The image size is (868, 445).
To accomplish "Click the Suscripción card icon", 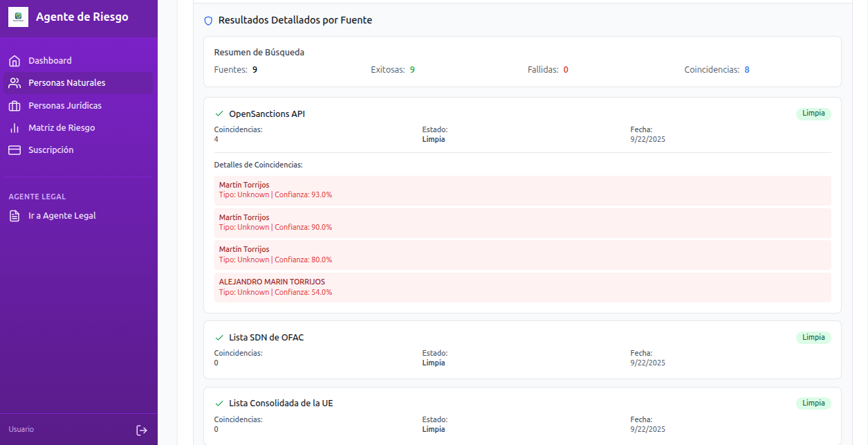I will (14, 149).
